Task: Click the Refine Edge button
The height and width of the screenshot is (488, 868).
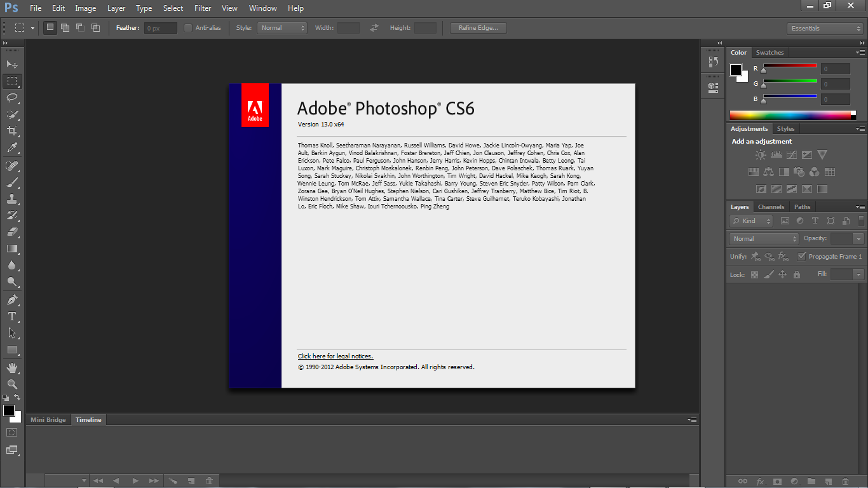Action: pyautogui.click(x=478, y=28)
